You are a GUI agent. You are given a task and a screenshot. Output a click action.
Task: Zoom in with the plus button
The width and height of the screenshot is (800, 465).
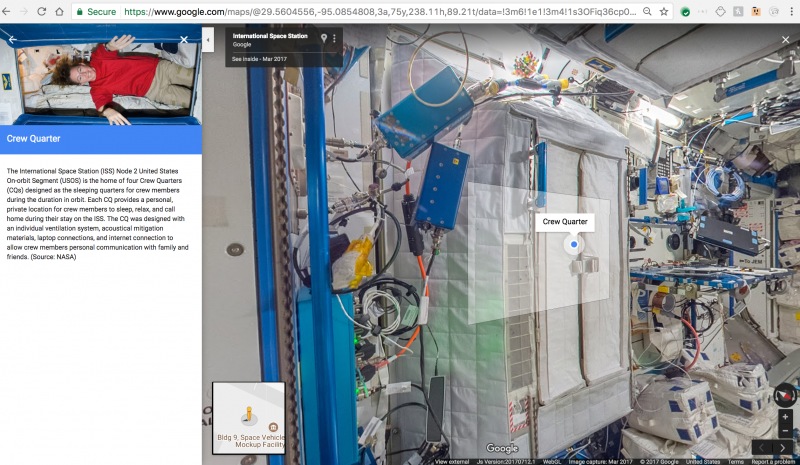pyautogui.click(x=785, y=416)
